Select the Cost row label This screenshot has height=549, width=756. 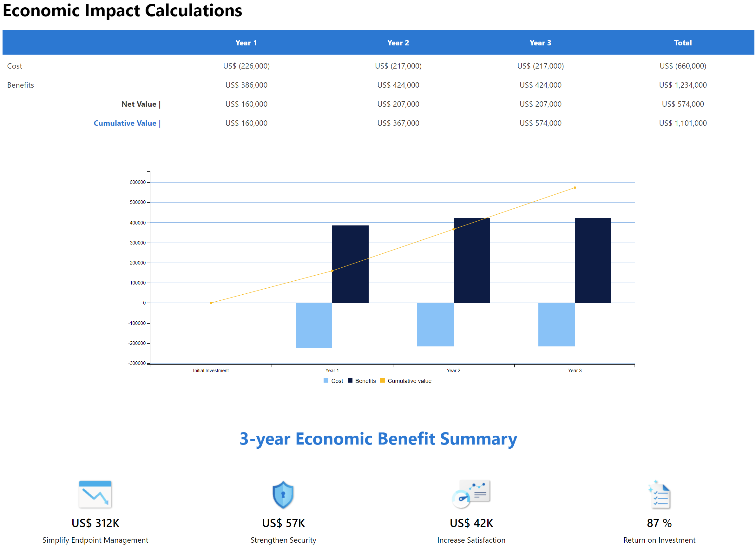[x=15, y=66]
